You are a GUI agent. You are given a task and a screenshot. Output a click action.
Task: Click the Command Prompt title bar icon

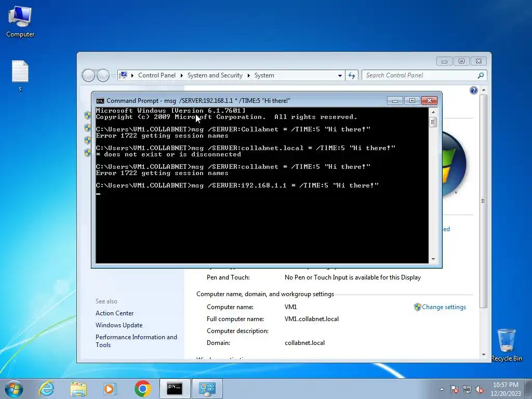[x=100, y=101]
